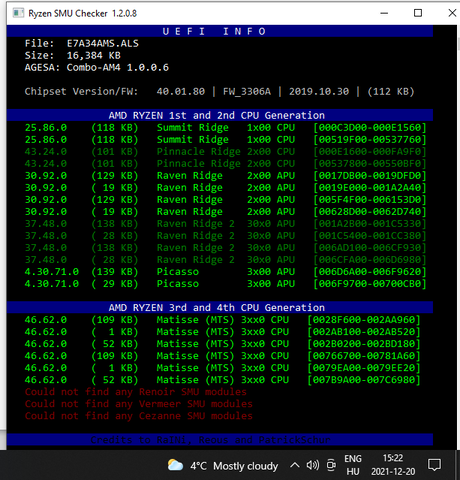Click the Vermeer SMU modules error line
The image size is (460, 480).
139,404
